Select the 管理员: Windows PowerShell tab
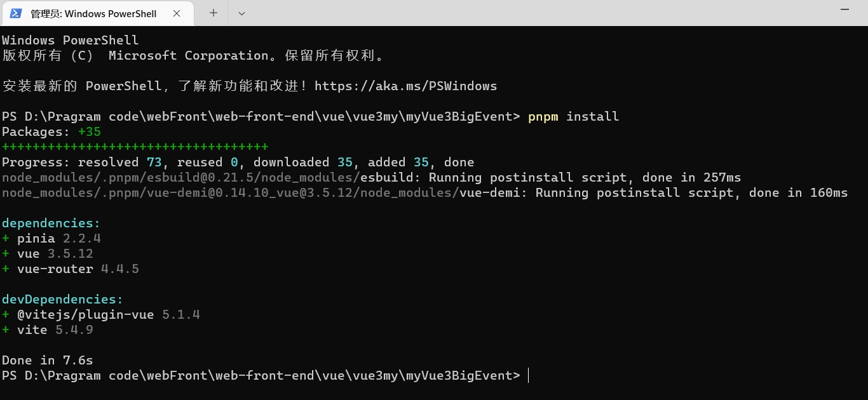The width and height of the screenshot is (868, 400). (97, 13)
